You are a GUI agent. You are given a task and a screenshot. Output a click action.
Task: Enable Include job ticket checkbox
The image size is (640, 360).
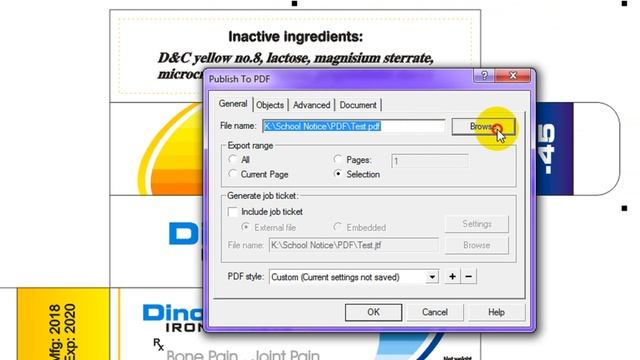click(x=233, y=212)
